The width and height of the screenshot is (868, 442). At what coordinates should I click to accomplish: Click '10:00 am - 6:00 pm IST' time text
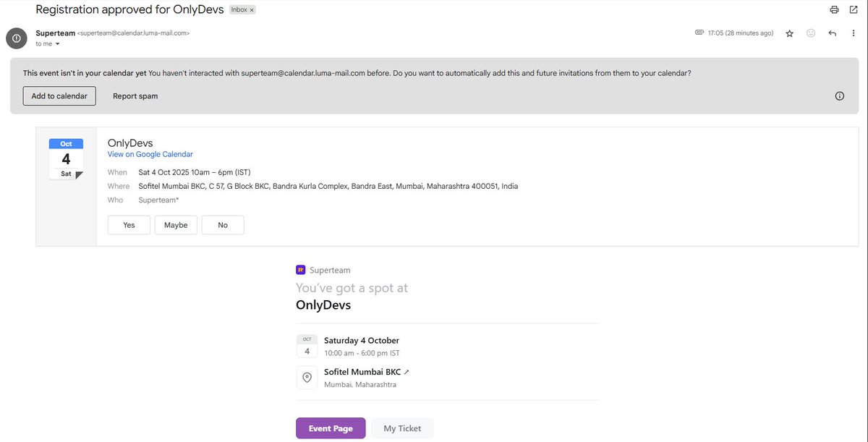tap(362, 353)
